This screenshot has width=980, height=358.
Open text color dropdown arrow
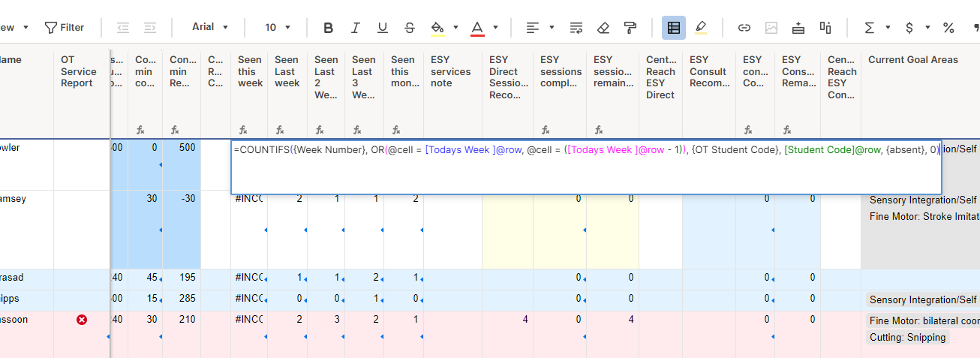(x=495, y=28)
